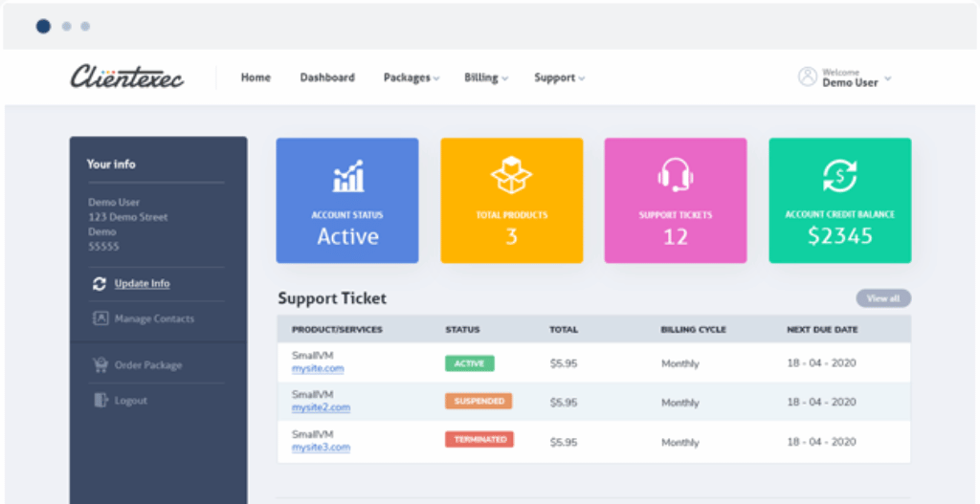Screen dimensions: 980x504
Task: Click the user avatar icon beside Welcome
Action: [808, 77]
